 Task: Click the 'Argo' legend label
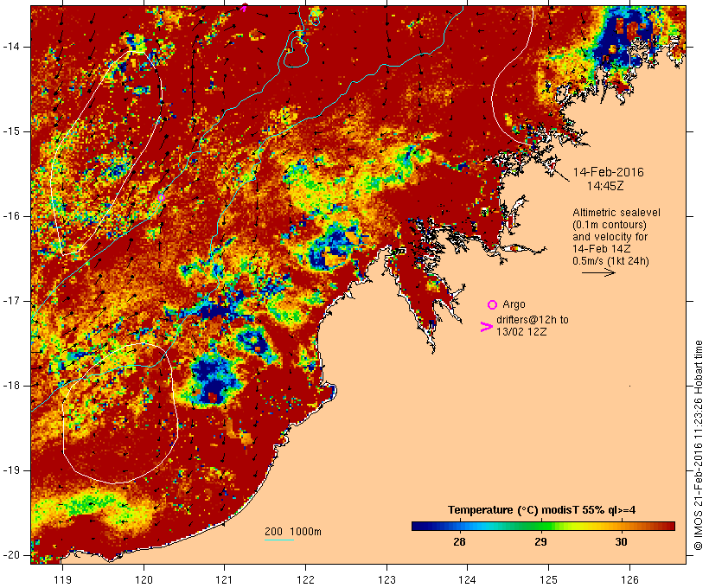tap(514, 304)
